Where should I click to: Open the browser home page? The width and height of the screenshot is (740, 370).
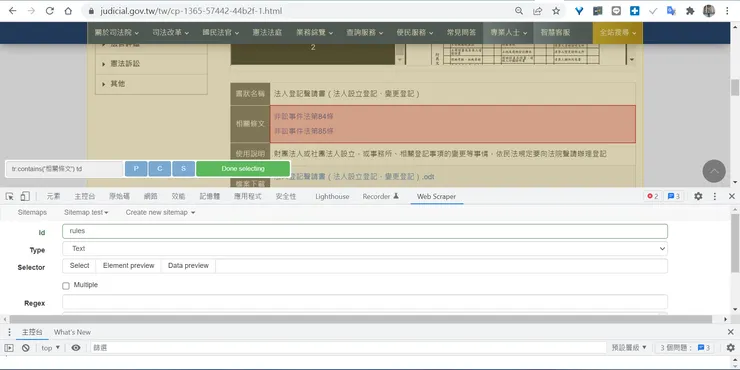68,11
